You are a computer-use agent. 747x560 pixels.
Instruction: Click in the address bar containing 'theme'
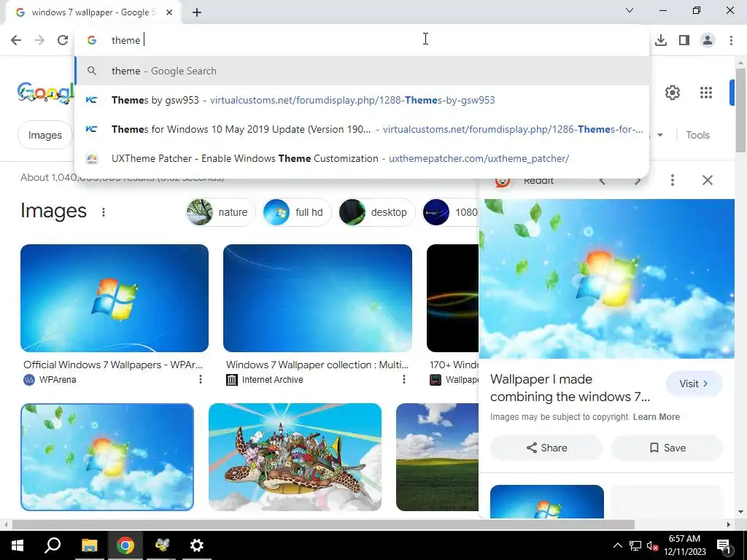(x=362, y=40)
